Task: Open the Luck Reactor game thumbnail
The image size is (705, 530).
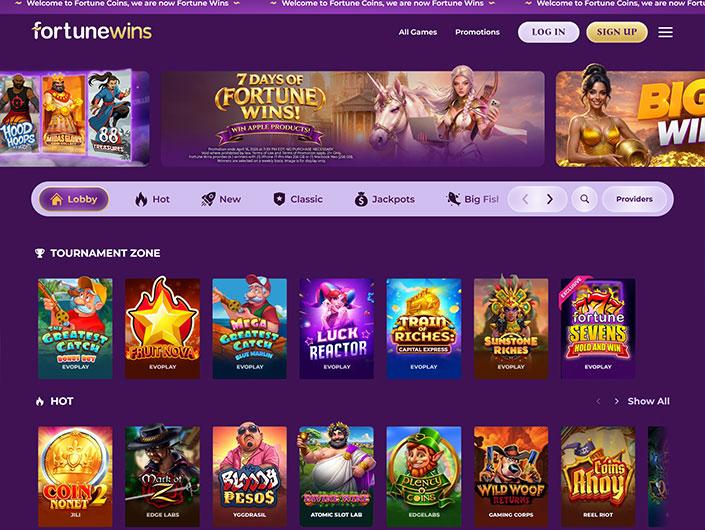Action: coord(337,329)
